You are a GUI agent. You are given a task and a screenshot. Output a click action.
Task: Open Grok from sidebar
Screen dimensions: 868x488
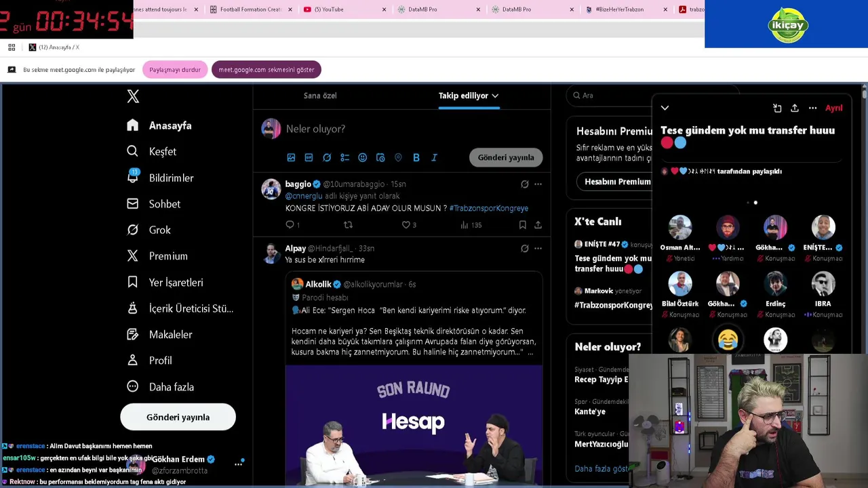149,230
